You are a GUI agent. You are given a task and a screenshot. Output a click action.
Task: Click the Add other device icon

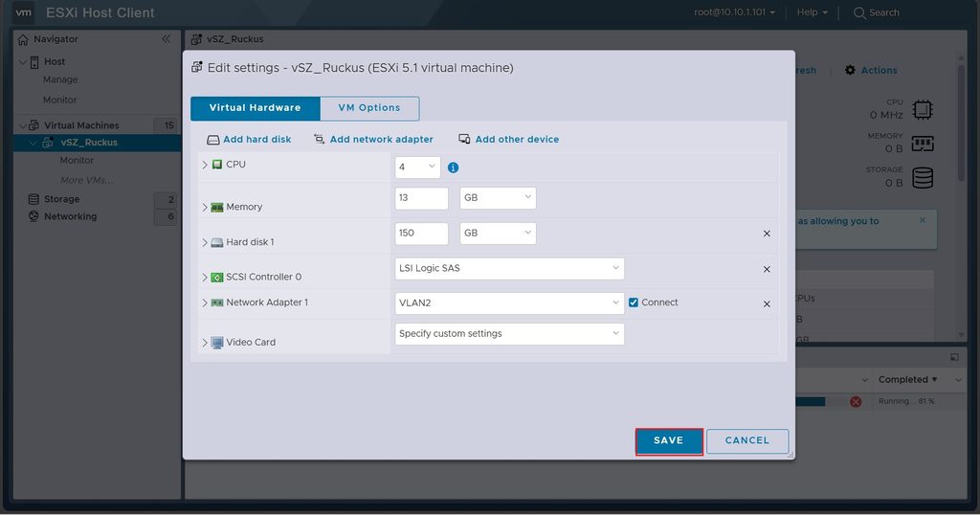coord(464,139)
